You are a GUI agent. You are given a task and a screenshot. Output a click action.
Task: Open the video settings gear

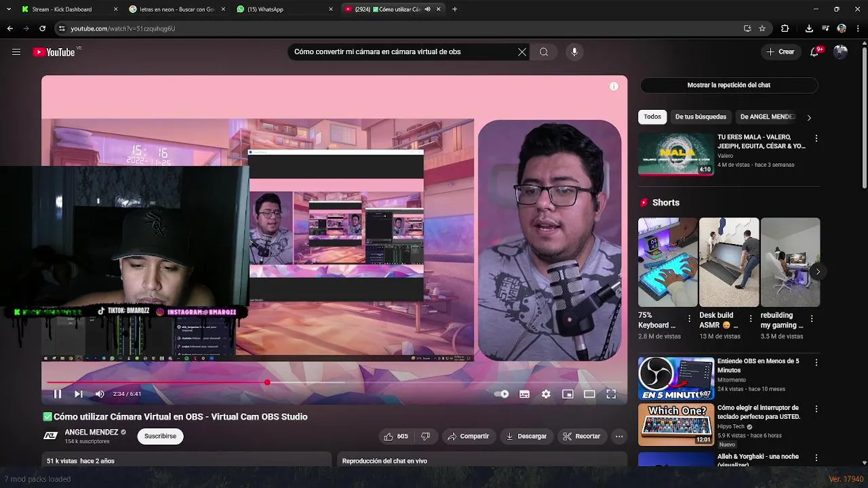pyautogui.click(x=546, y=394)
